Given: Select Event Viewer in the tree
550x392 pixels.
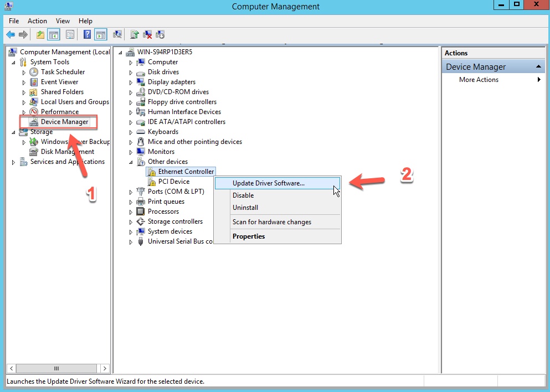Looking at the screenshot, I should 60,82.
